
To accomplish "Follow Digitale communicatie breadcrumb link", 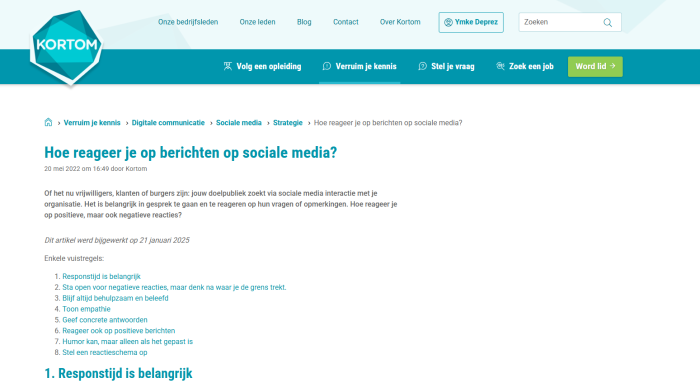I will click(168, 123).
